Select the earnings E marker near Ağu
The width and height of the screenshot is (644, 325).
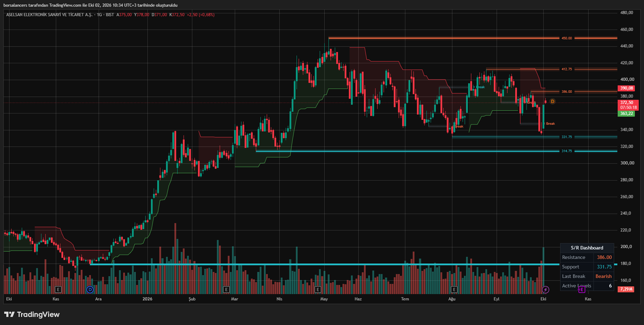point(454,289)
